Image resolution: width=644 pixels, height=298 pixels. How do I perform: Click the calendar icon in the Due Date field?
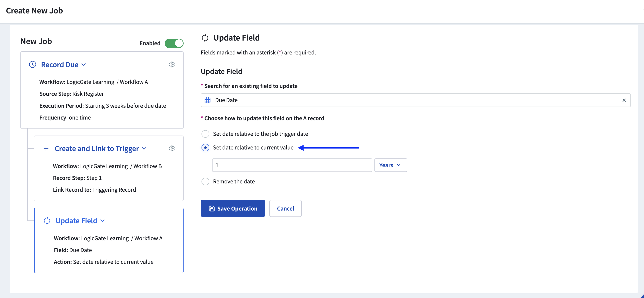tap(207, 100)
